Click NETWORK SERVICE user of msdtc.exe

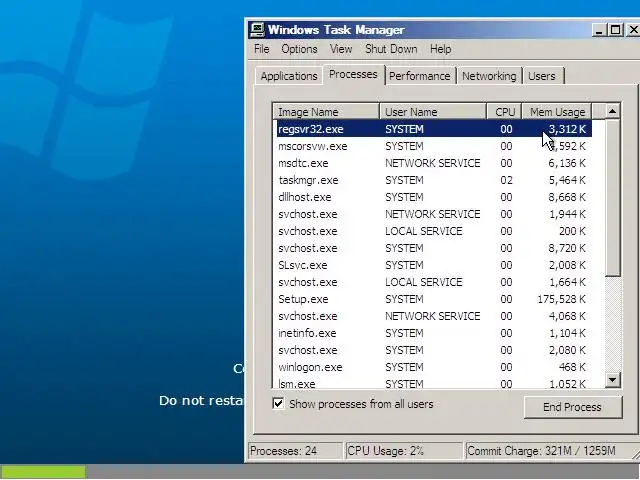[433, 163]
